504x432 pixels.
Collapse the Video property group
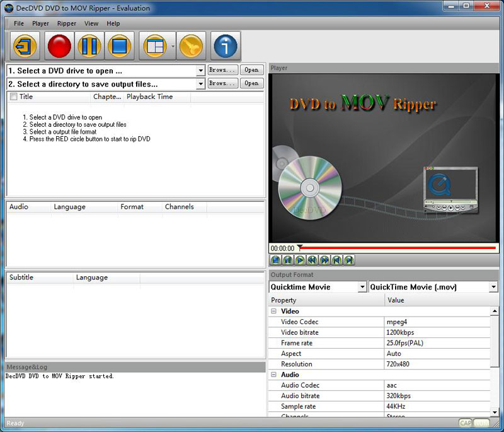coord(273,311)
